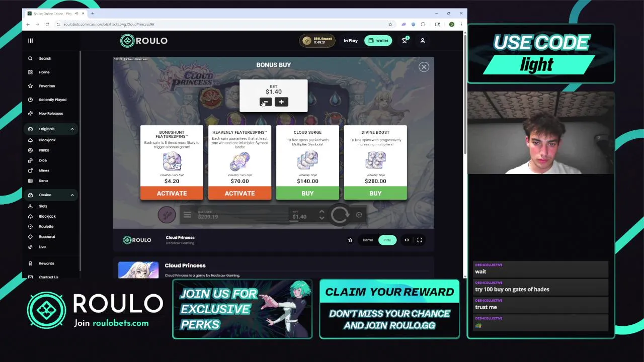644x362 pixels.
Task: Open the Chrome extensions puzzle icon
Action: (423, 24)
